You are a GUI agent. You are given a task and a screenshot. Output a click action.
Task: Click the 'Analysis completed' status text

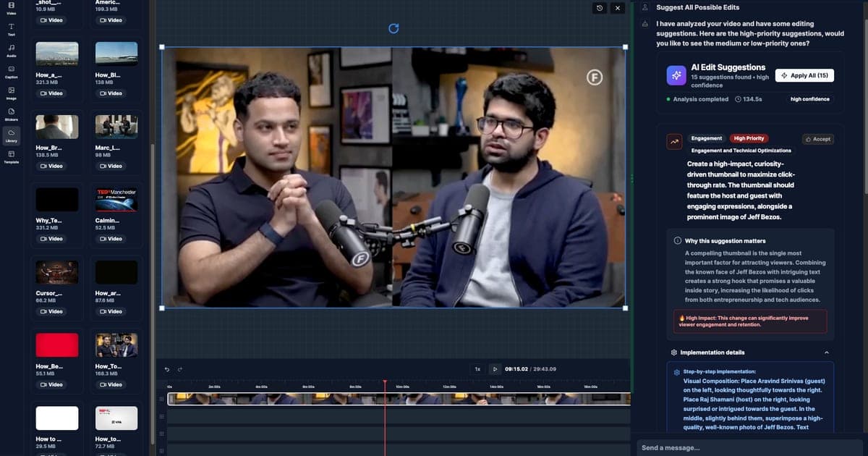click(700, 99)
